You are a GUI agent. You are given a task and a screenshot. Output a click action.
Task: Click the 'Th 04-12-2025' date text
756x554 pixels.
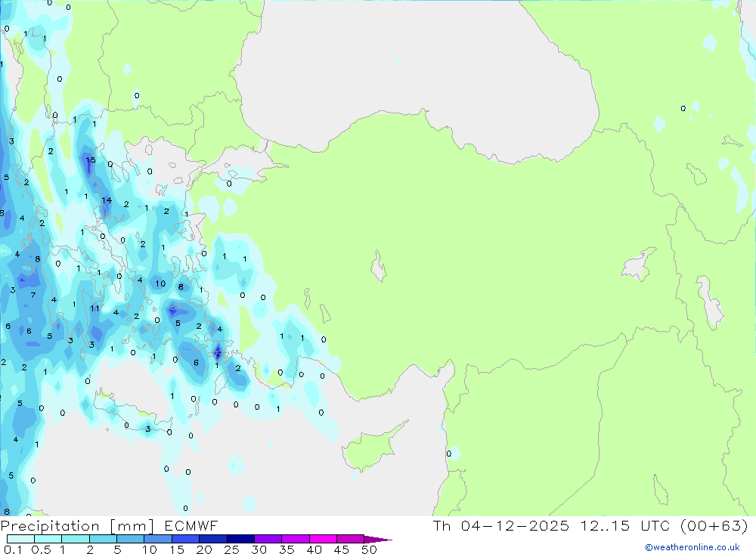[x=501, y=525]
